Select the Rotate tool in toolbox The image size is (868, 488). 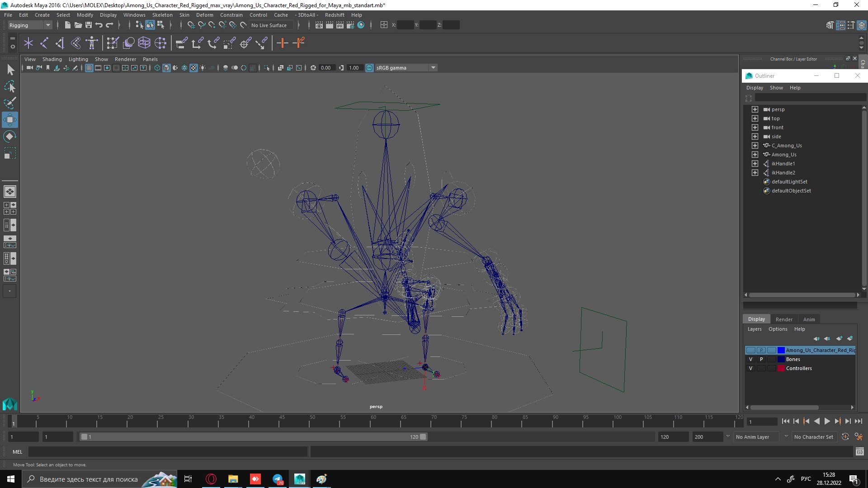[10, 136]
